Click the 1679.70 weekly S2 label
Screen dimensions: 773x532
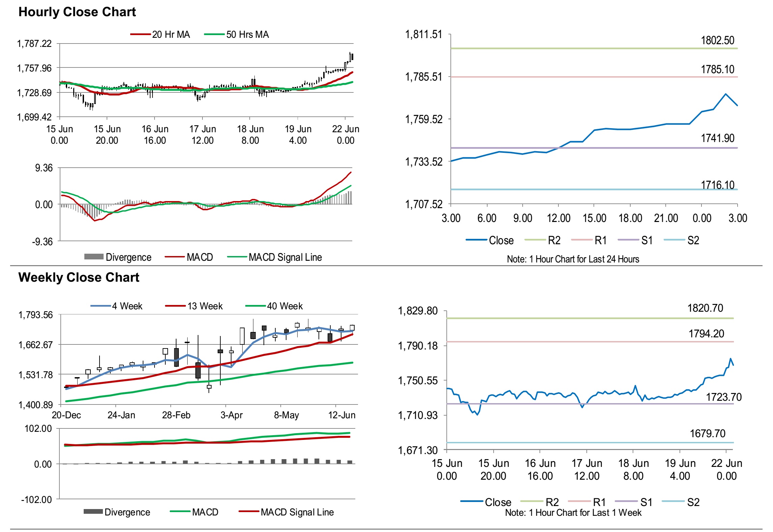[x=707, y=433]
